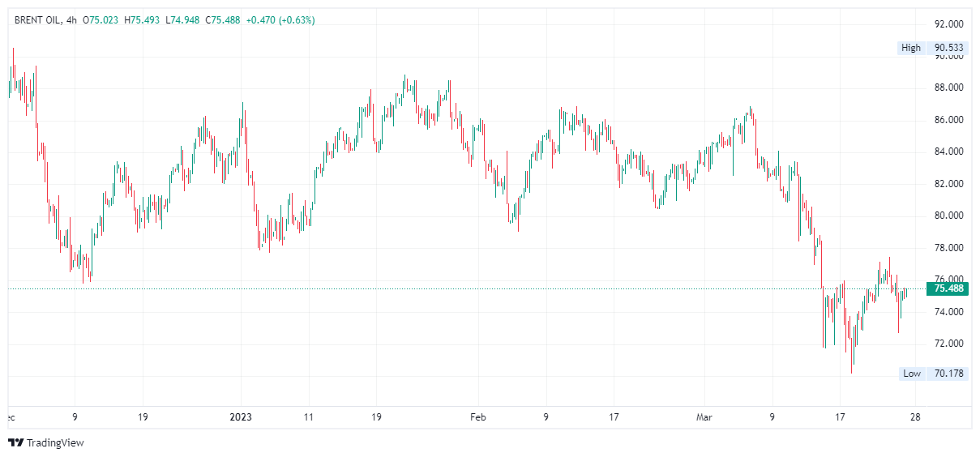
Task: Click the low value L74.948
Action: tap(182, 20)
